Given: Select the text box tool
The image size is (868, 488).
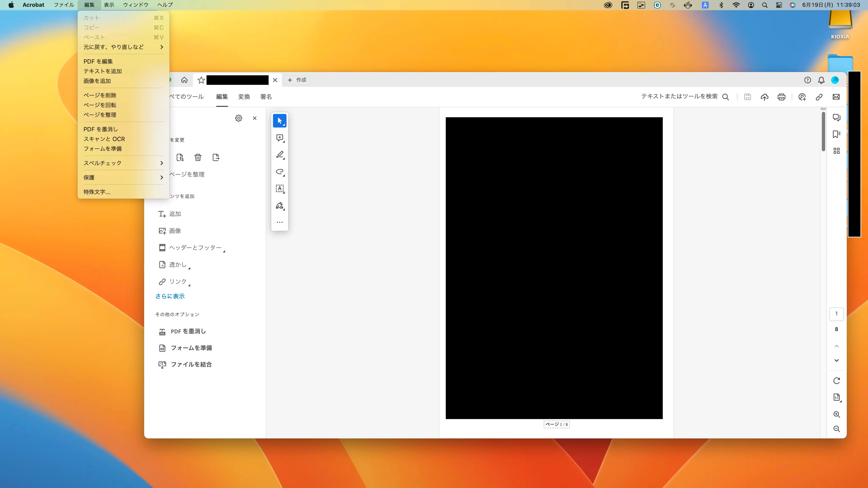Looking at the screenshot, I should 279,189.
